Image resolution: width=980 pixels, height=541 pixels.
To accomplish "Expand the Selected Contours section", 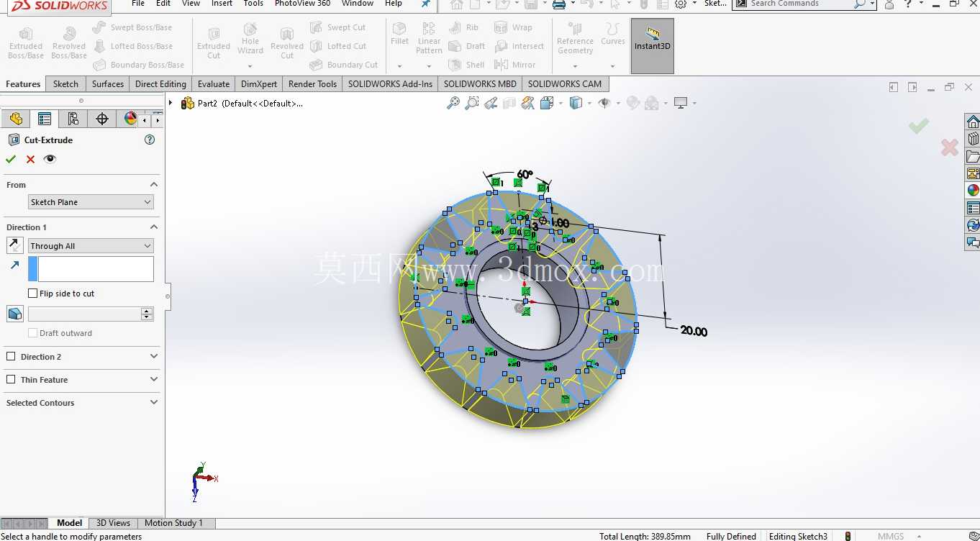I will 154,403.
